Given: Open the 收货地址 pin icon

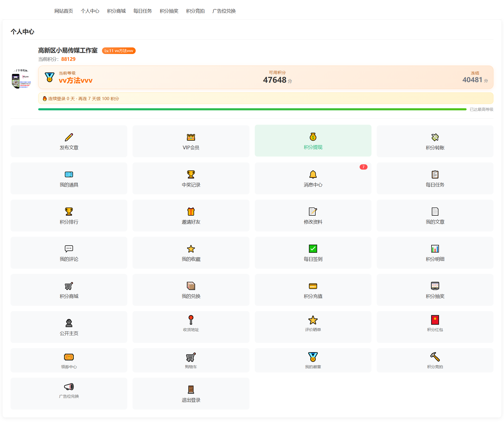Looking at the screenshot, I should 191,320.
